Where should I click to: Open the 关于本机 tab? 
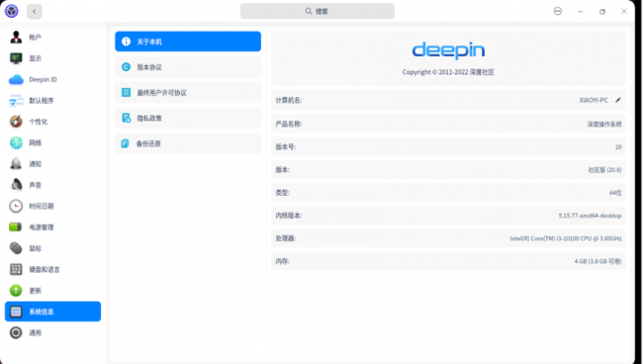[x=188, y=42]
